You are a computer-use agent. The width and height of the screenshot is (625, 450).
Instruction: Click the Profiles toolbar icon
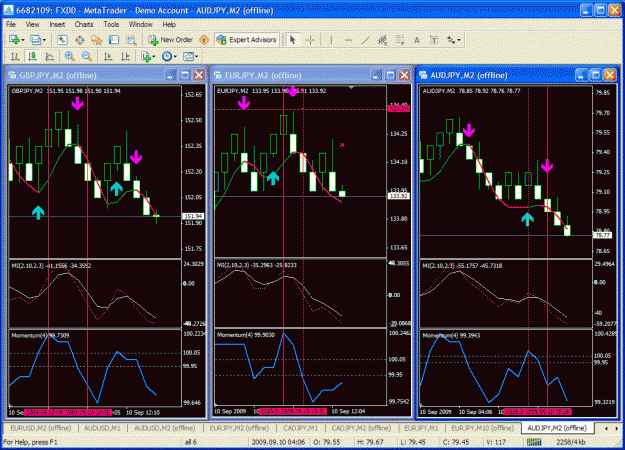pos(35,40)
